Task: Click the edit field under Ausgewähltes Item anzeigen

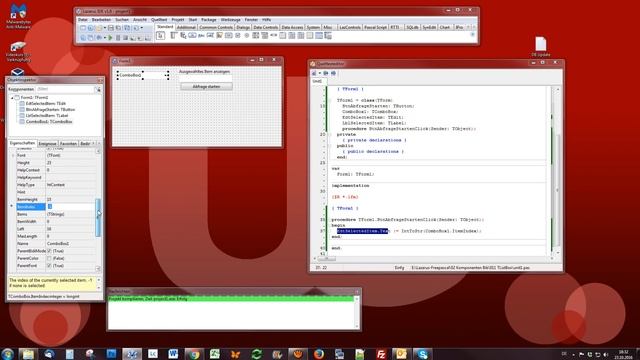Action: click(x=206, y=78)
